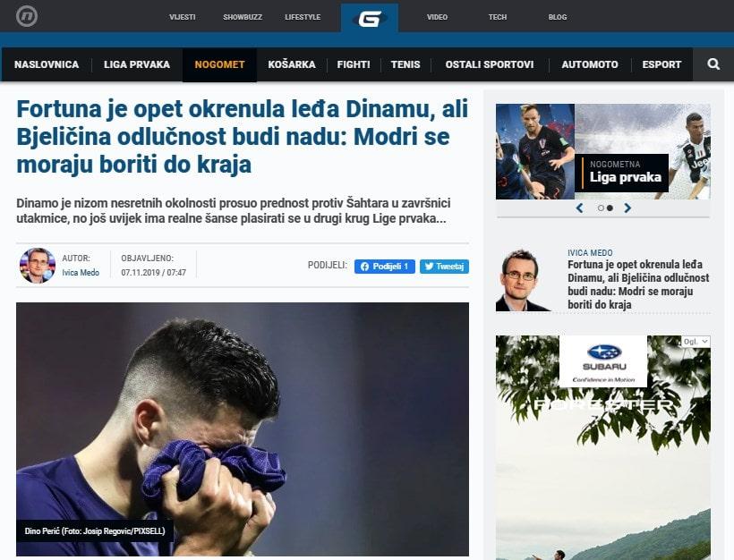
Task: Click the round site logo in header
Action: click(27, 16)
